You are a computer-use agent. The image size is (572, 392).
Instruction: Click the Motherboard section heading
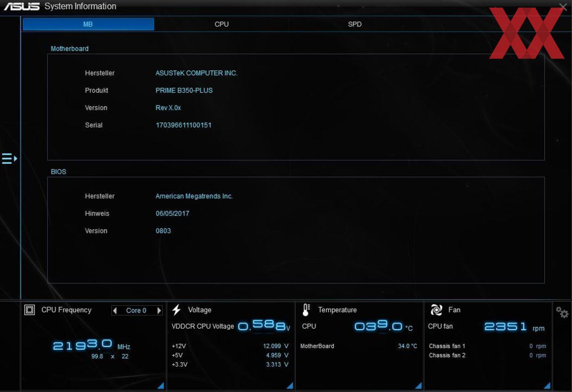tap(70, 49)
